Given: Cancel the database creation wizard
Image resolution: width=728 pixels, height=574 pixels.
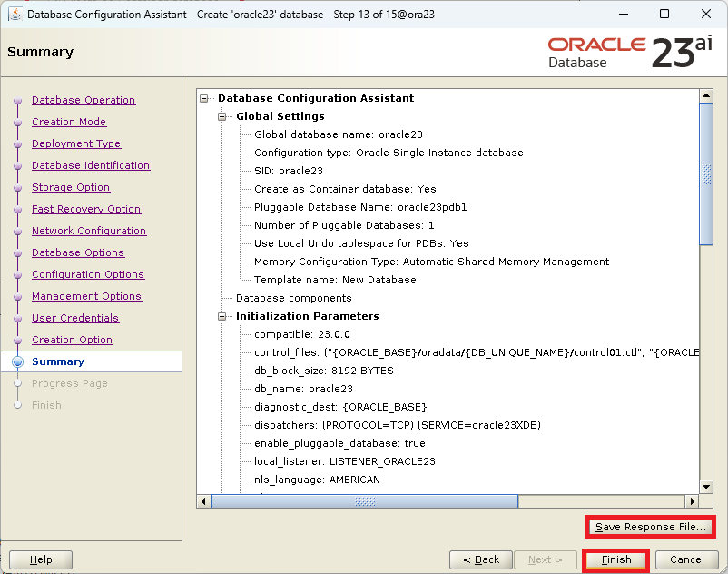Looking at the screenshot, I should [x=686, y=559].
